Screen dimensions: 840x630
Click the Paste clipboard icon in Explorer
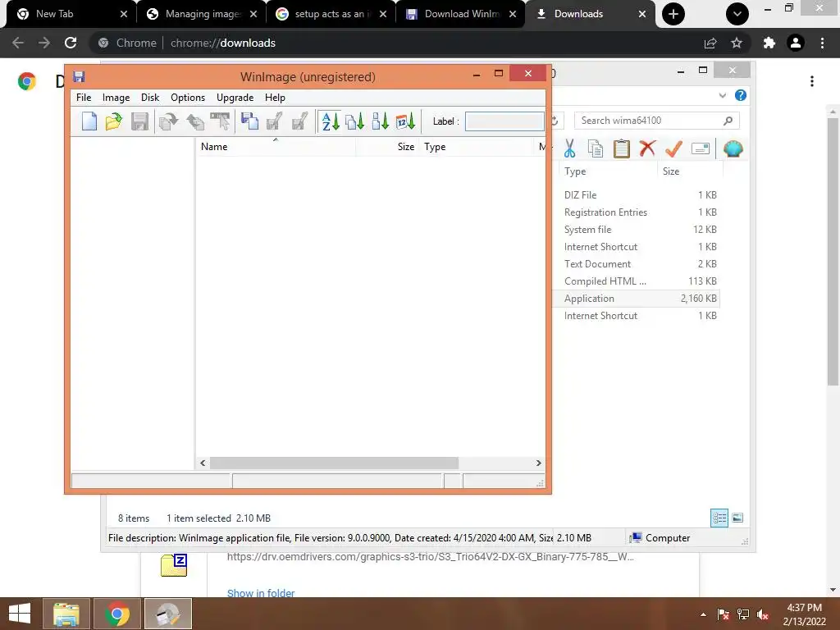point(622,148)
